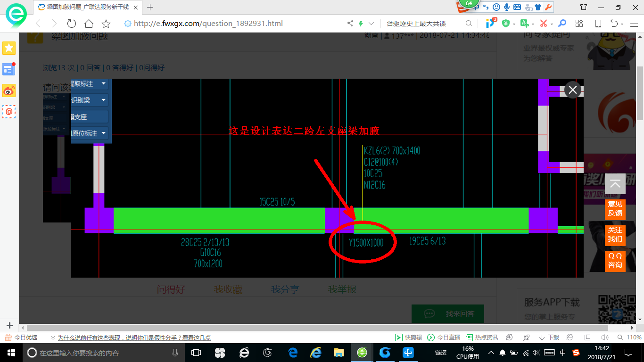Click the browser forward arrow
This screenshot has height=362, width=644.
tap(54, 24)
